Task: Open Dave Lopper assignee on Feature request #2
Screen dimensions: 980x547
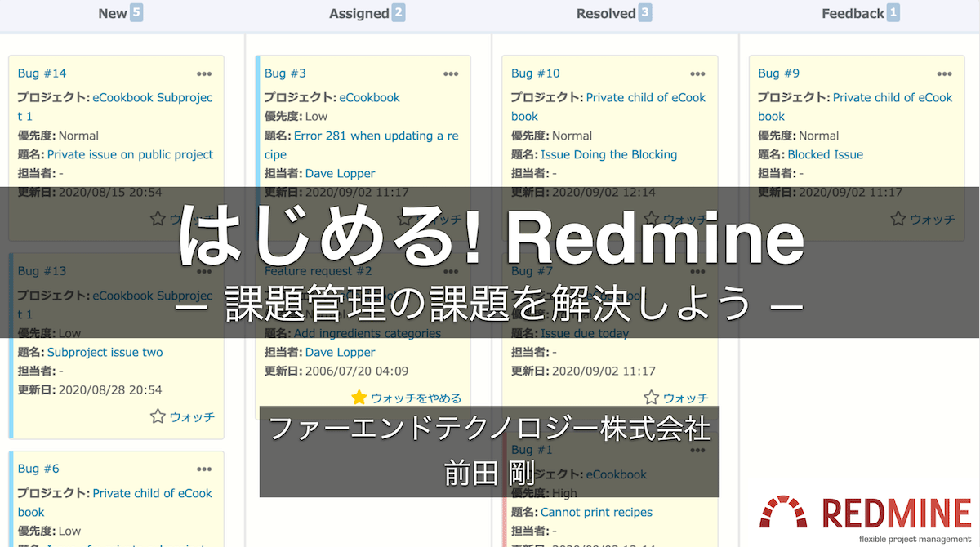Action: pyautogui.click(x=340, y=353)
